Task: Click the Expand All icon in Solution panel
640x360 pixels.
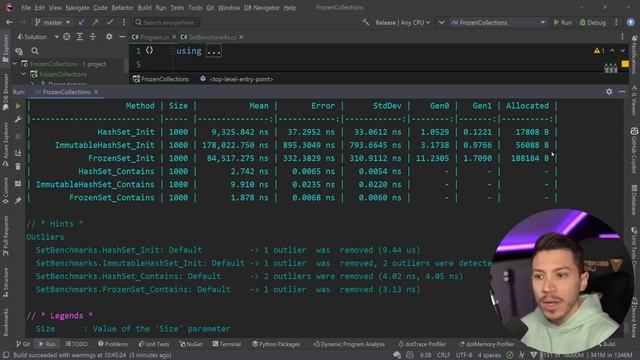Action: pyautogui.click(x=80, y=37)
